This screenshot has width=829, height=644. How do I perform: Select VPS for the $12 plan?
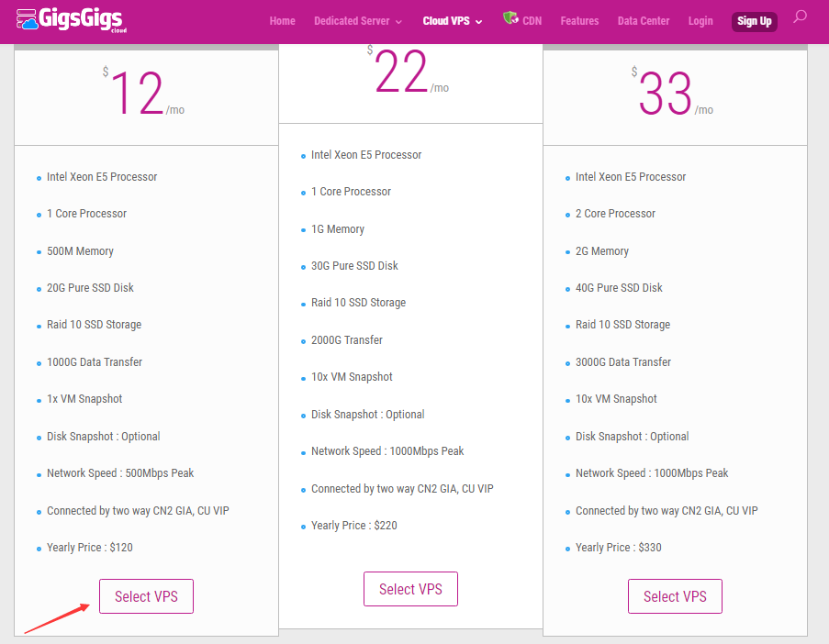point(146,596)
